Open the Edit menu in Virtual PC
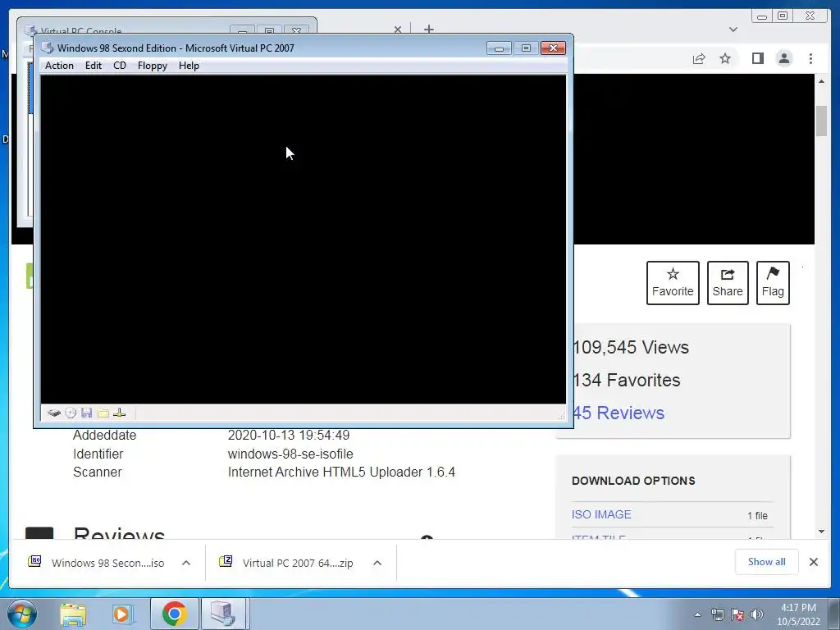Viewport: 840px width, 630px height. (x=94, y=66)
